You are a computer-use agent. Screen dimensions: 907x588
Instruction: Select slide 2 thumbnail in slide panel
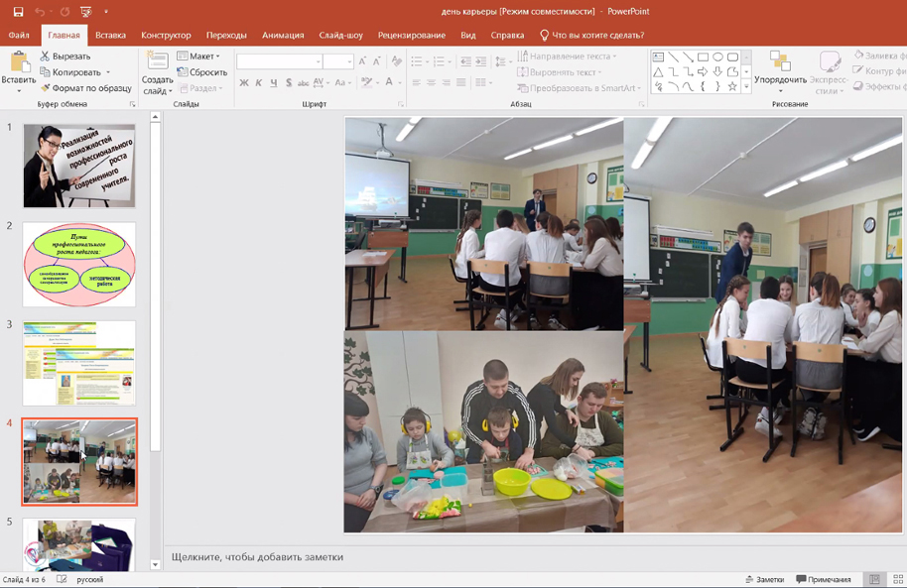point(79,264)
